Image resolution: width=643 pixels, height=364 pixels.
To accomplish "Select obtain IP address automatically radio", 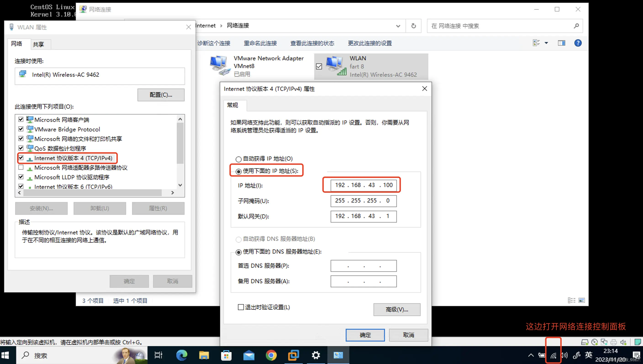I will 239,159.
